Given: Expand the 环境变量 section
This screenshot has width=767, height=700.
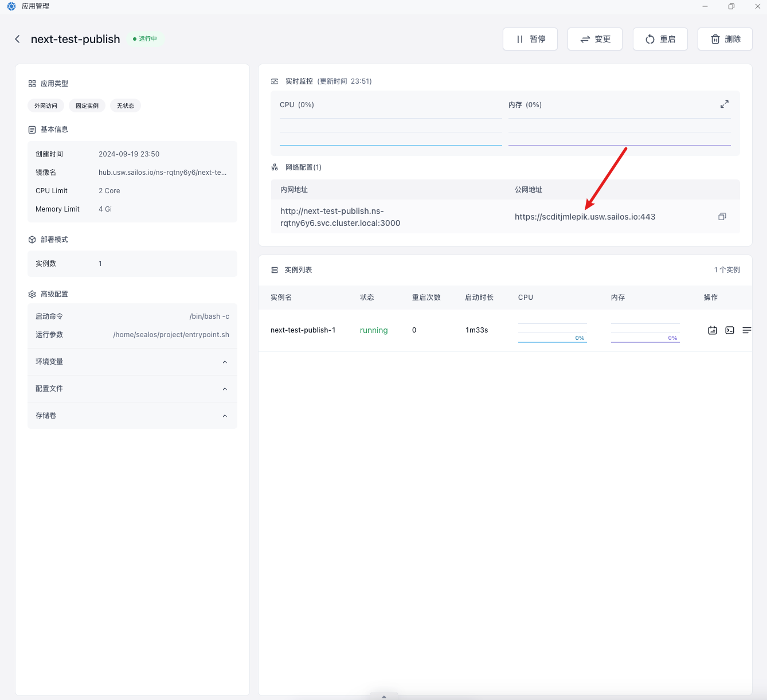Looking at the screenshot, I should [132, 362].
